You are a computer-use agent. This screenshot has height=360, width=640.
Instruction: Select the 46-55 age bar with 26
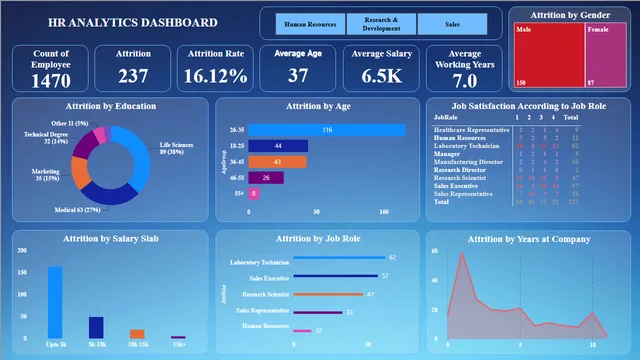click(266, 178)
